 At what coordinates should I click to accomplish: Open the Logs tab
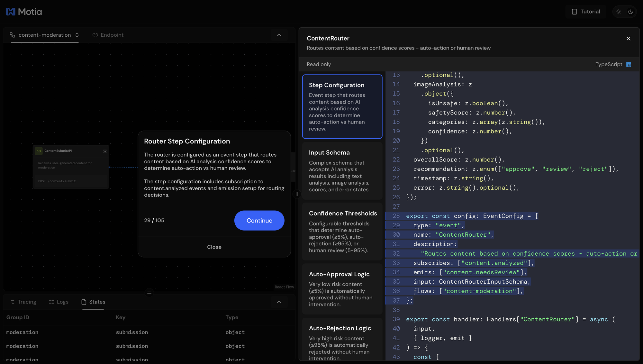tap(59, 302)
